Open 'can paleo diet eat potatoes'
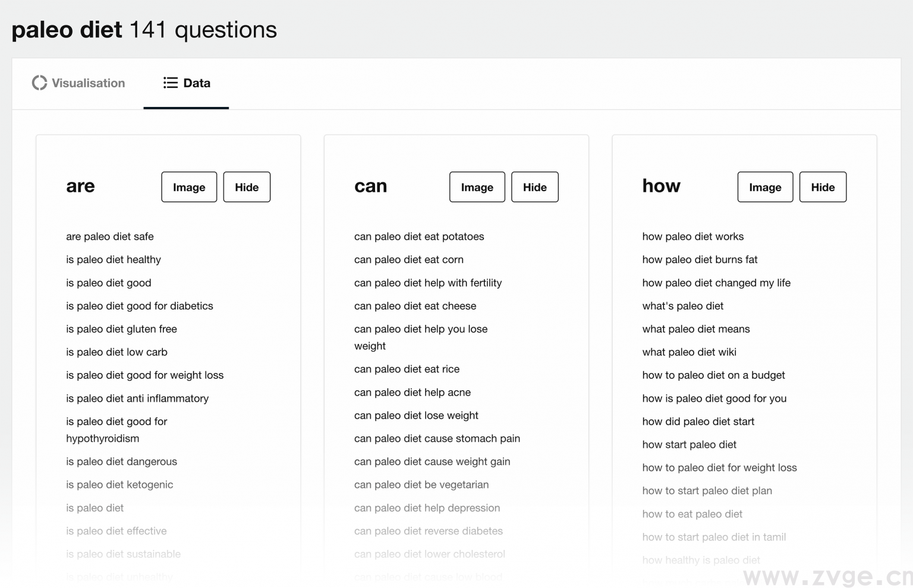 click(419, 236)
